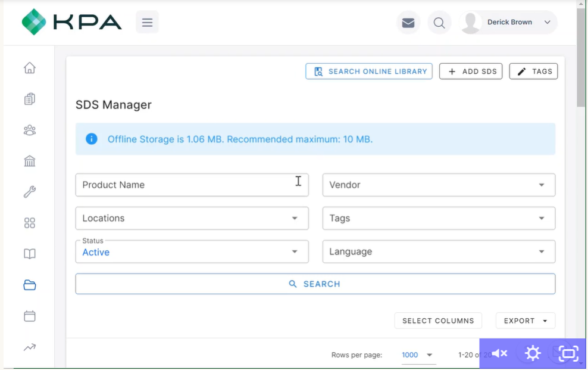Click the Add SDS button
This screenshot has width=588, height=370.
tap(471, 71)
